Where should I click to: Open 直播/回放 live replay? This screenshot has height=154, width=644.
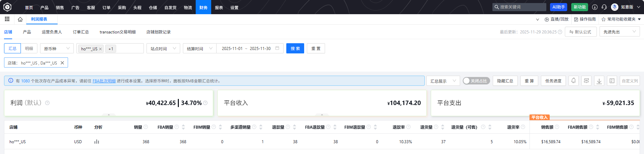pos(556,19)
